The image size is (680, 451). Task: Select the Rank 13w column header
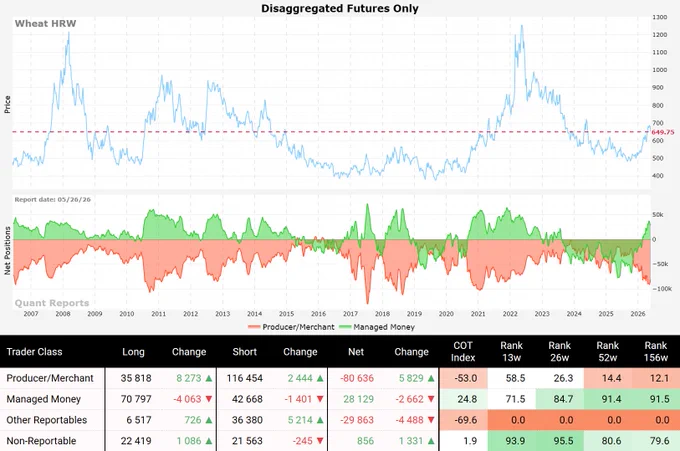pyautogui.click(x=511, y=352)
